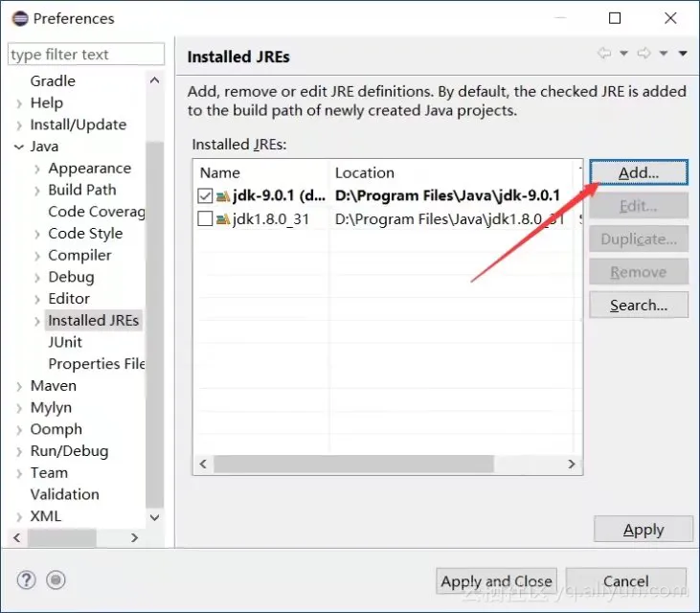Expand the Appearance tree node

point(37,169)
